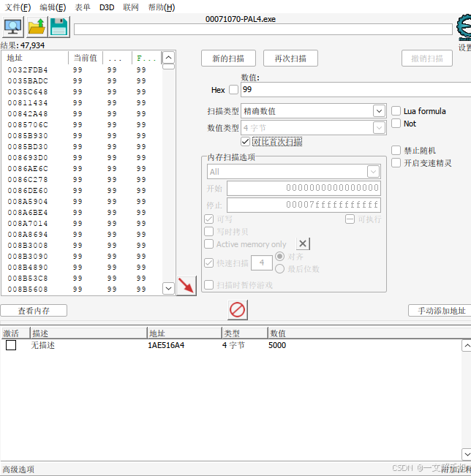Sort results by the 地址 column header
471x476 pixels.
coord(35,58)
